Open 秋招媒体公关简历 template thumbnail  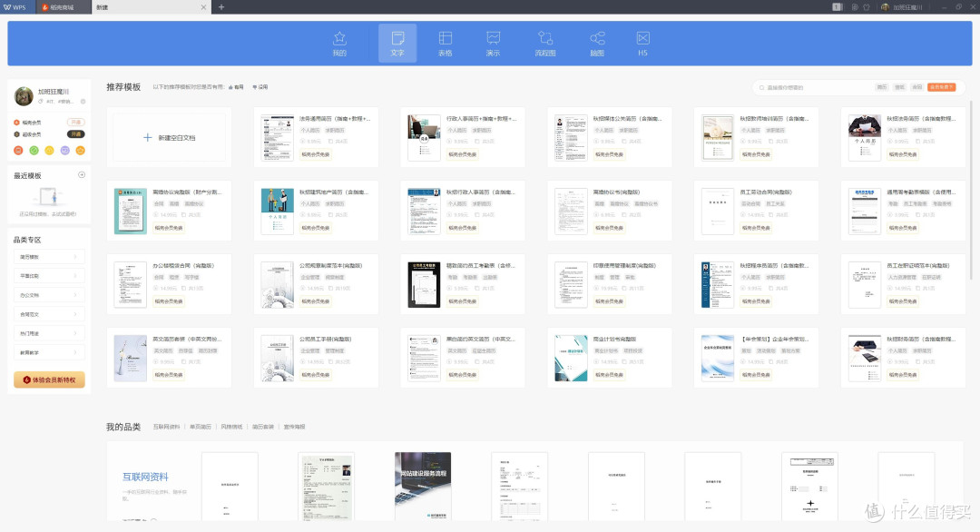(571, 137)
